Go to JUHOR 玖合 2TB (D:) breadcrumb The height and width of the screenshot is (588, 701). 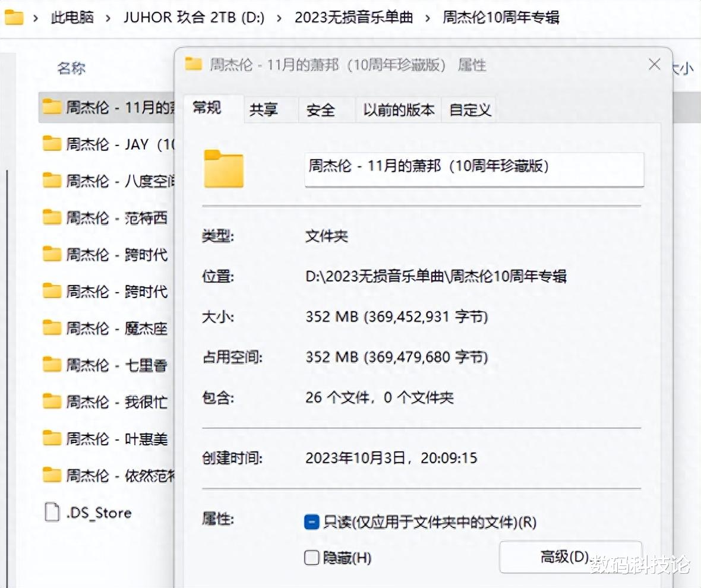pyautogui.click(x=194, y=17)
